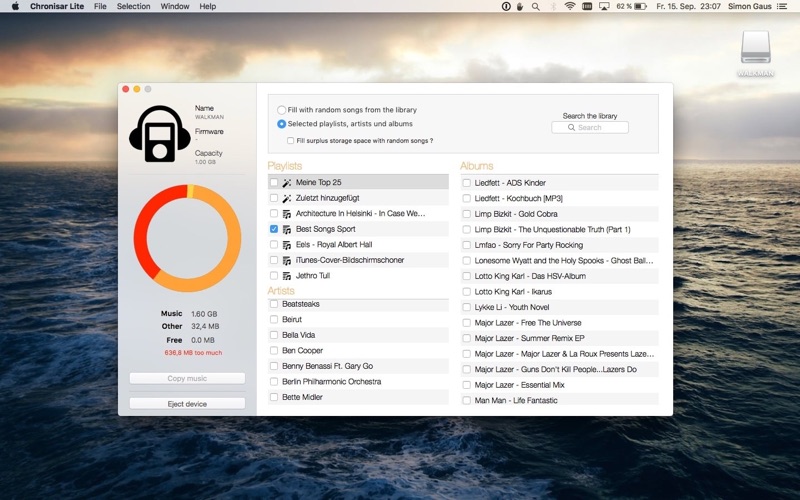Click the playlist icon next to Jethro Tull
This screenshot has width=800, height=500.
coord(287,276)
